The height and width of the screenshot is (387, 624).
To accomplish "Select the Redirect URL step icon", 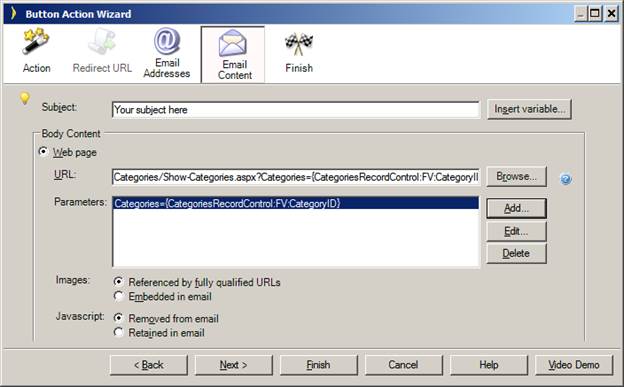I will point(102,41).
